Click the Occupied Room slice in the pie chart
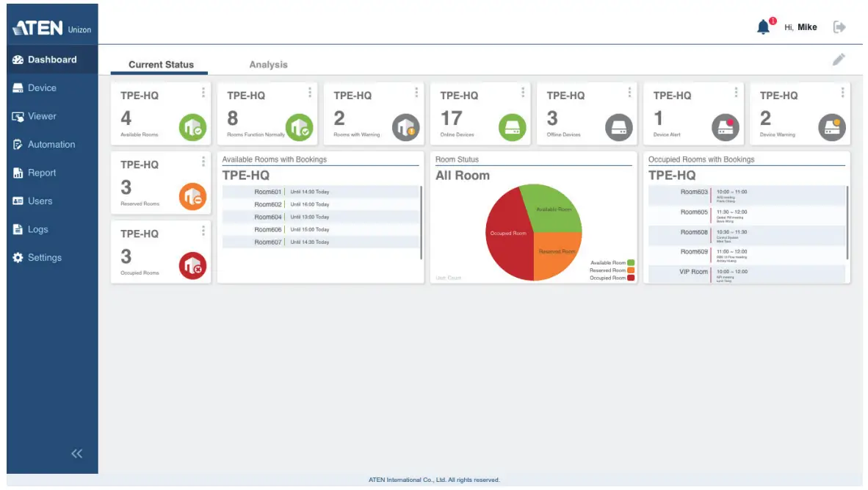The height and width of the screenshot is (490, 868). click(510, 235)
